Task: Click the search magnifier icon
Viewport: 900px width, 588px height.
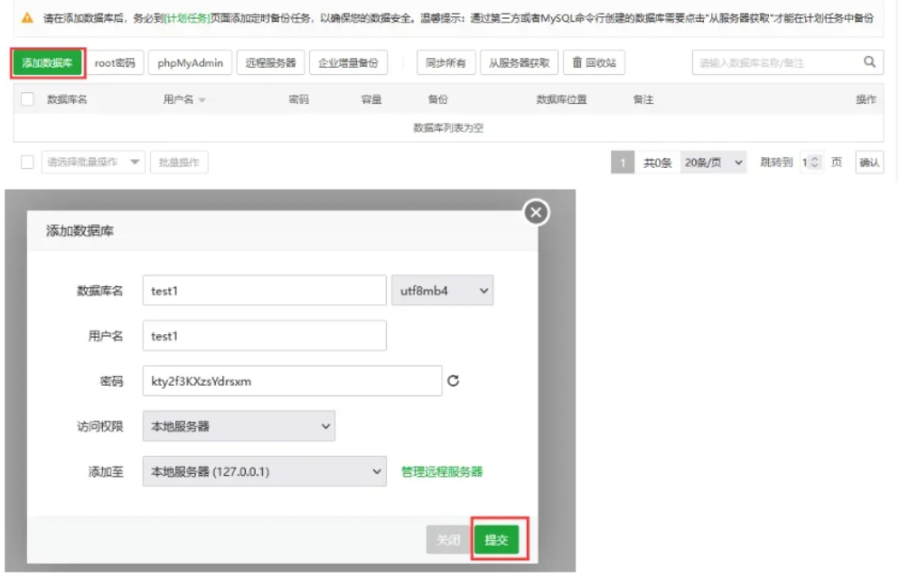Action: 869,62
